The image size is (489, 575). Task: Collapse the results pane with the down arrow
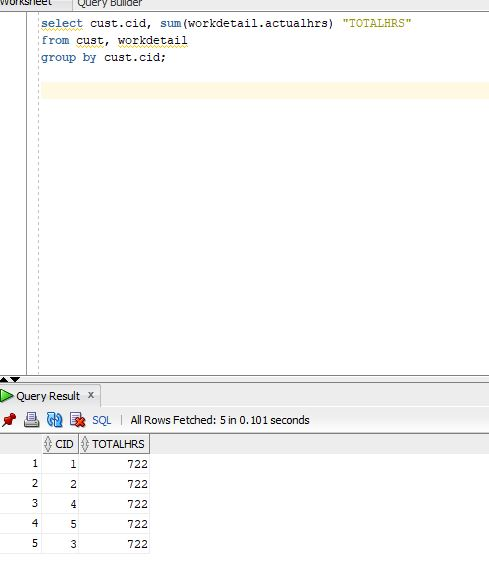pos(15,379)
